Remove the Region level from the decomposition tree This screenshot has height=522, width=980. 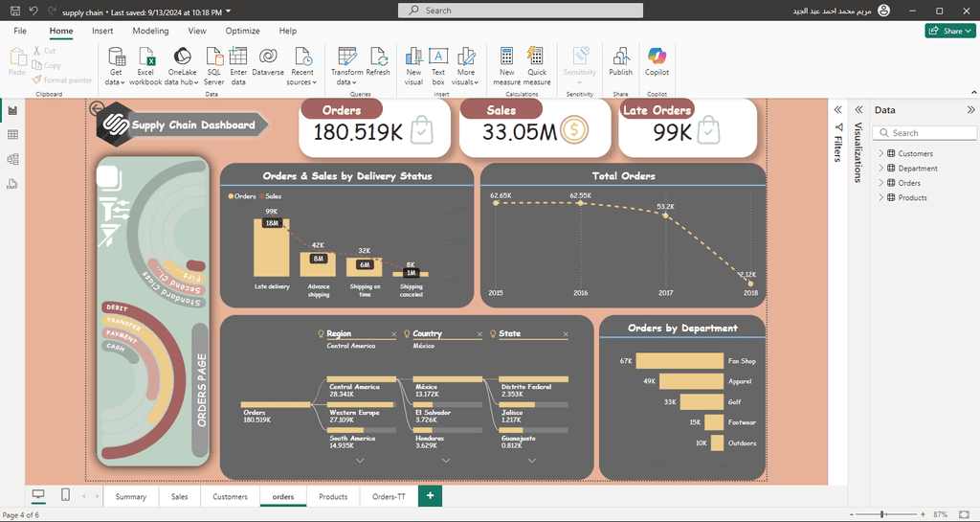coord(393,334)
